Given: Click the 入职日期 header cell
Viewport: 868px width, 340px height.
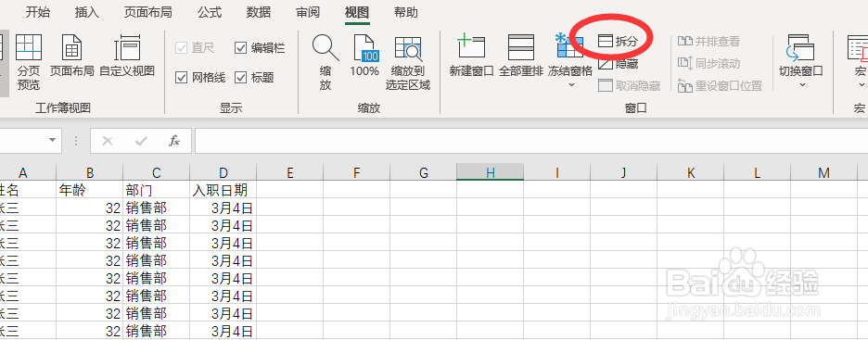Looking at the screenshot, I should [x=223, y=190].
